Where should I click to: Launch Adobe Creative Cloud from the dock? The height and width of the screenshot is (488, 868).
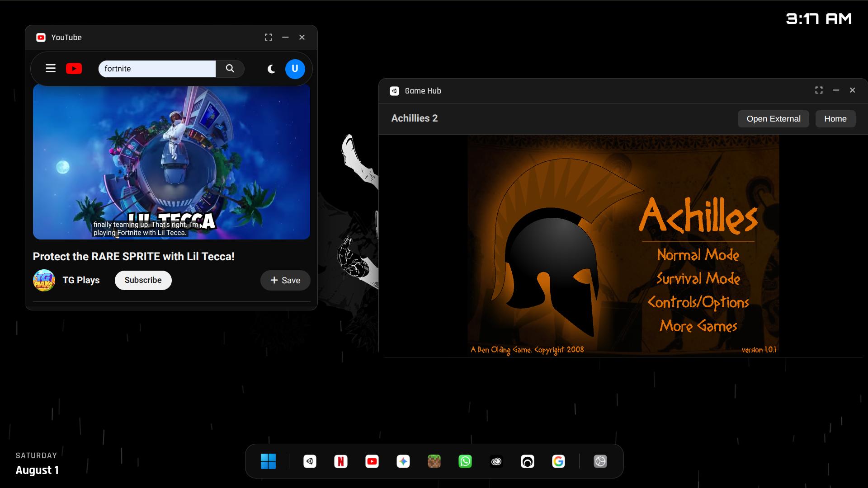click(x=496, y=461)
